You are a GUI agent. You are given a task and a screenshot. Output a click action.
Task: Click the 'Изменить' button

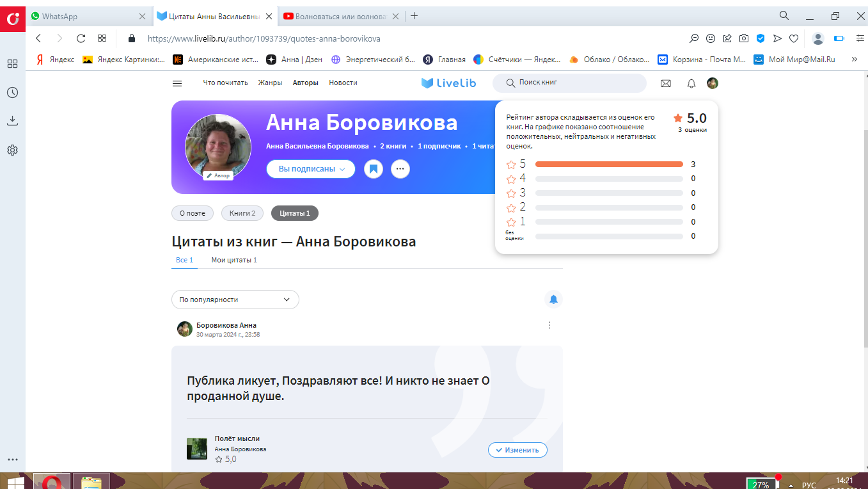(x=517, y=450)
